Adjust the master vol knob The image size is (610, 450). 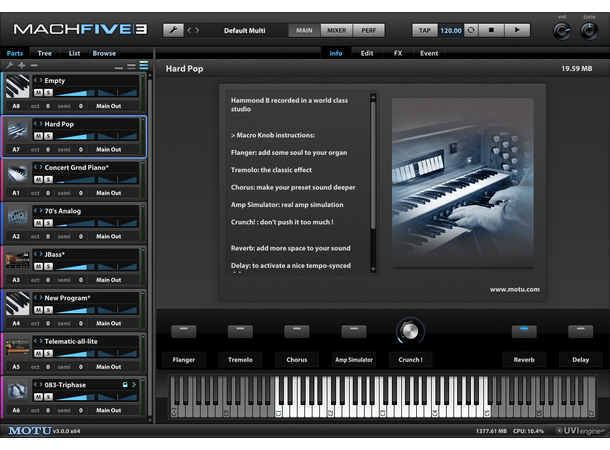tap(562, 31)
